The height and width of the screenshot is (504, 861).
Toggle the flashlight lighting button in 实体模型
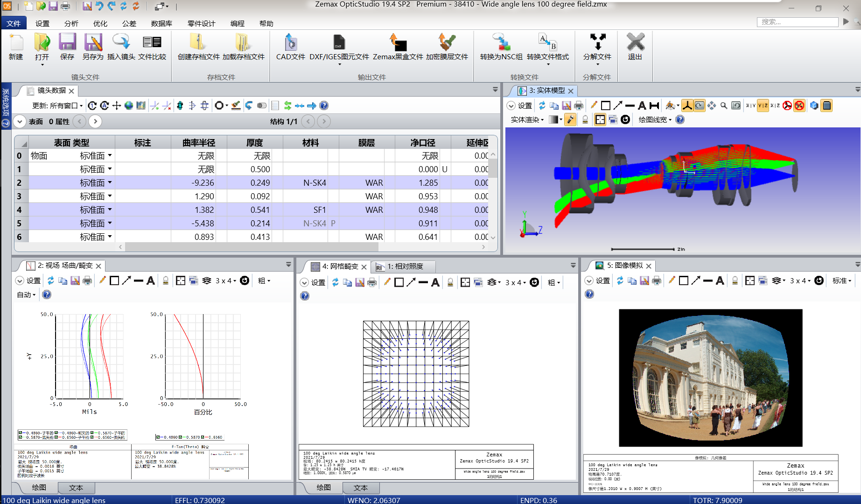pos(570,119)
